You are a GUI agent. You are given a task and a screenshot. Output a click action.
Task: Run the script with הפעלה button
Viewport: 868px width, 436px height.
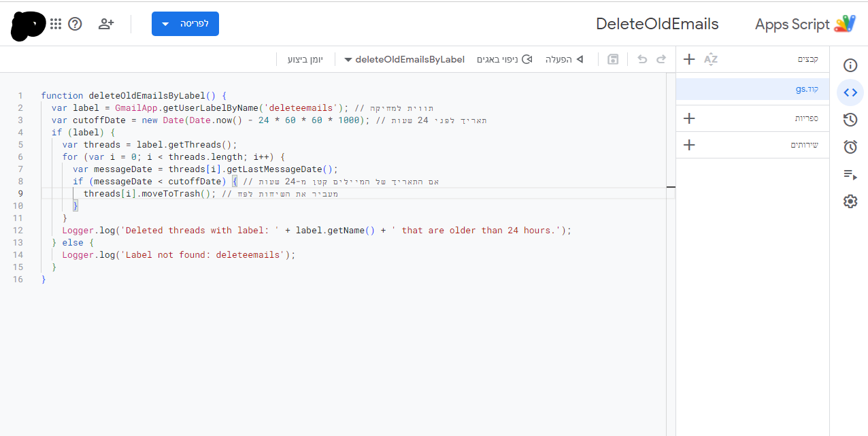(565, 60)
